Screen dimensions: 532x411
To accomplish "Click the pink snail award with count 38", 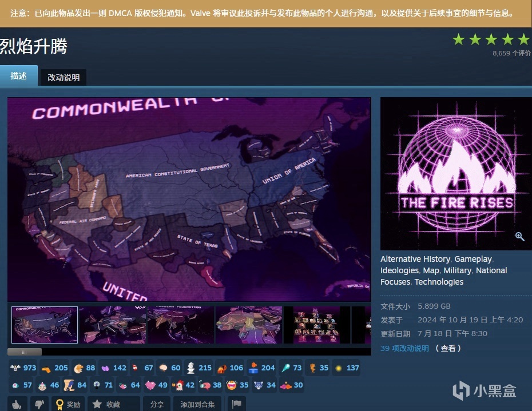I will click(211, 385).
